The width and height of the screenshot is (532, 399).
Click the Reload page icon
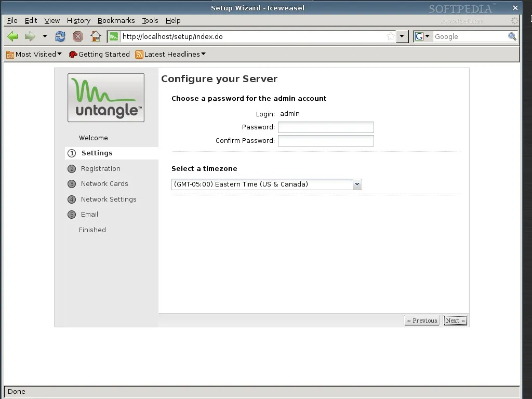pyautogui.click(x=60, y=36)
